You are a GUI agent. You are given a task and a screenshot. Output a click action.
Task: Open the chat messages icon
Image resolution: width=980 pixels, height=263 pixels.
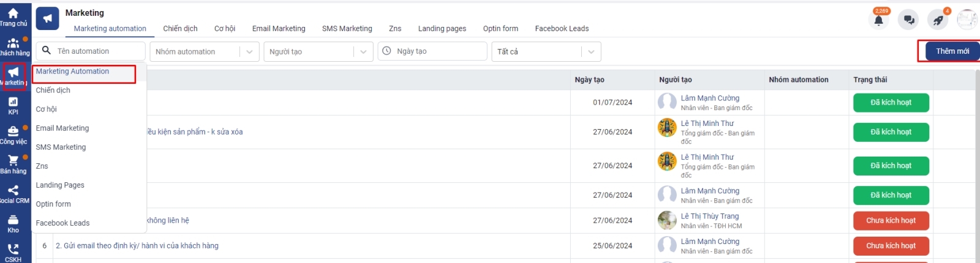(x=908, y=20)
